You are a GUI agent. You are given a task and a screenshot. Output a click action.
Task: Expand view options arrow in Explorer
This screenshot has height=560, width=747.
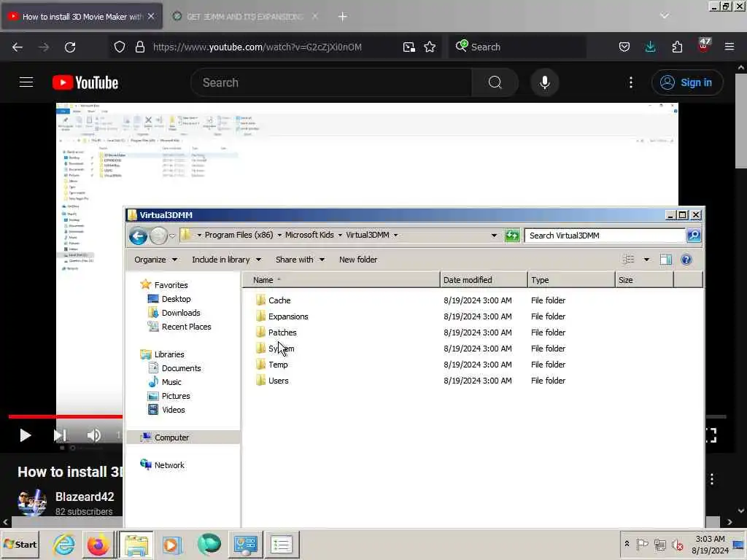point(646,260)
